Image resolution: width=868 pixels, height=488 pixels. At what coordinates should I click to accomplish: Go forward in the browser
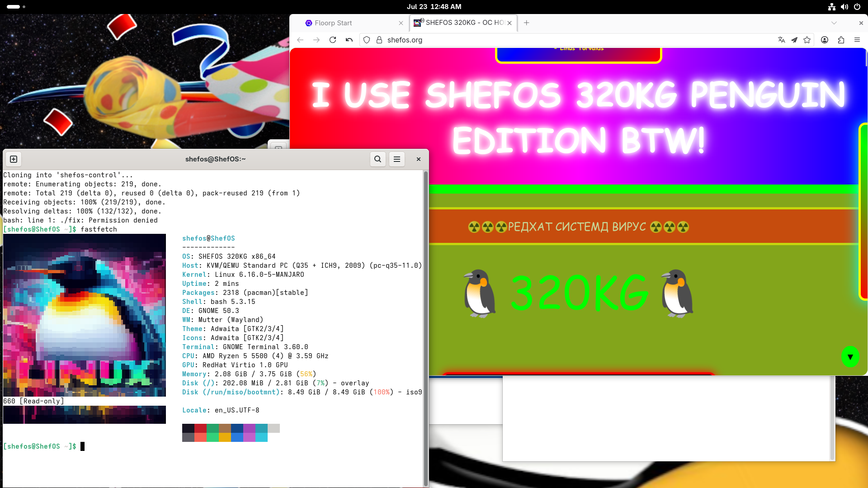tap(316, 40)
